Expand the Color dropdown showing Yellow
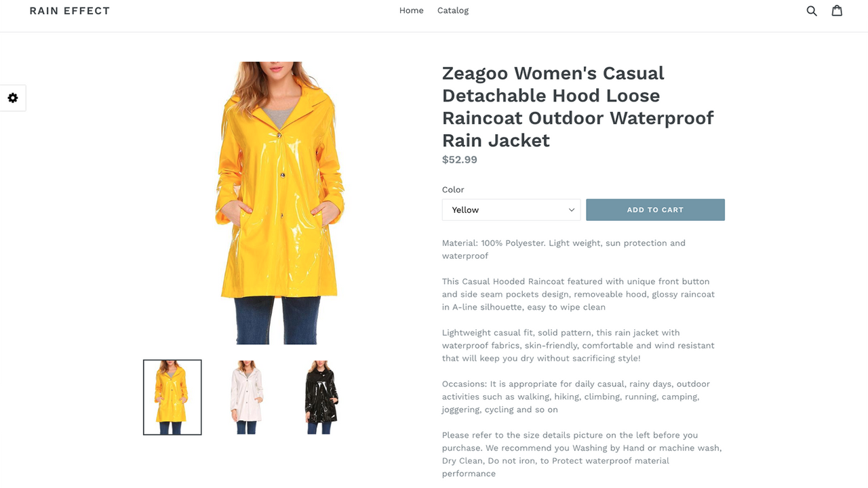The image size is (868, 488). click(x=511, y=209)
